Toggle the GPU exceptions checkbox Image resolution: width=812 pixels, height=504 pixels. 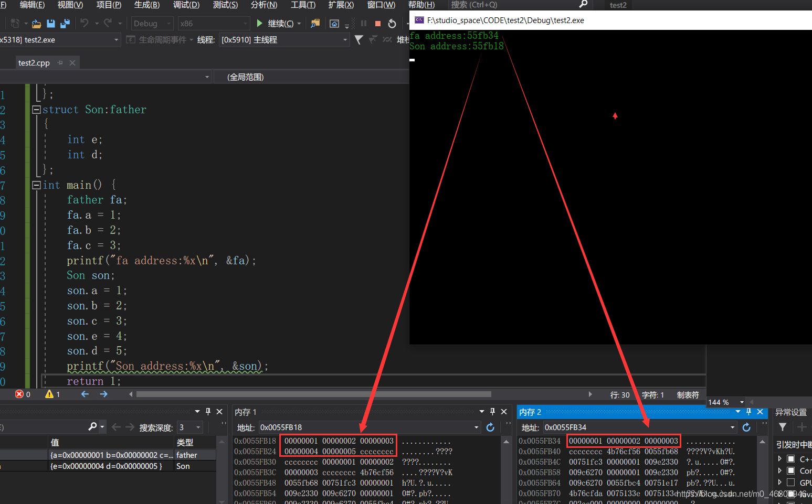(x=791, y=482)
